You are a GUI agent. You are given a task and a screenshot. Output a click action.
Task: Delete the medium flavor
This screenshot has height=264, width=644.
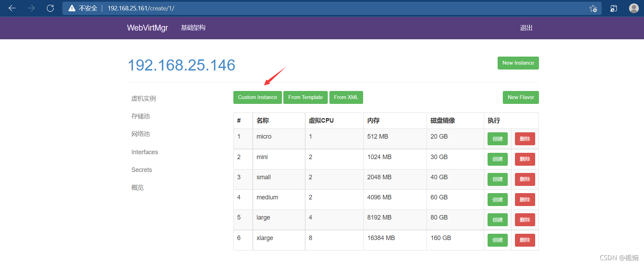pos(525,200)
